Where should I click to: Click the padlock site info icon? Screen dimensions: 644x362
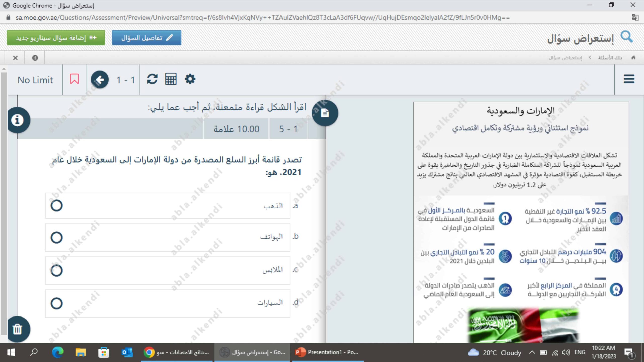point(8,17)
